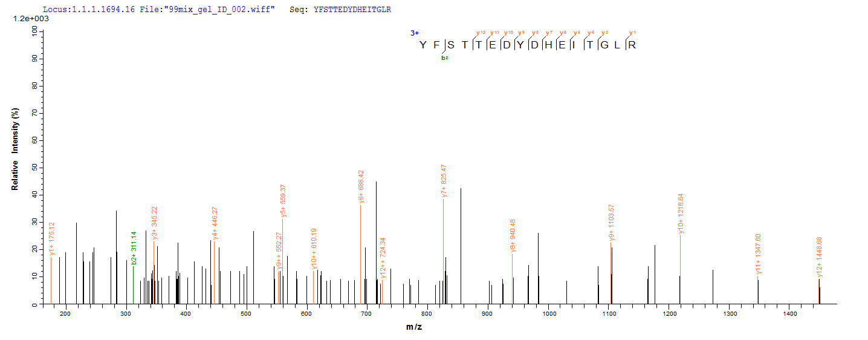
Task: Select the y6+ 688.42 peak label
Action: 361,187
